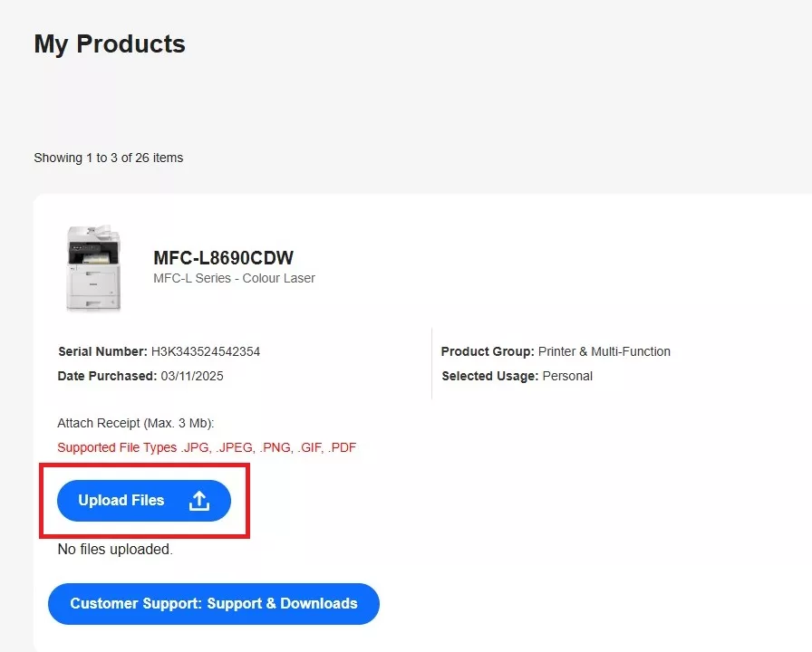This screenshot has width=812, height=652.
Task: Select the purchase date 03/11/2025
Action: coord(192,376)
